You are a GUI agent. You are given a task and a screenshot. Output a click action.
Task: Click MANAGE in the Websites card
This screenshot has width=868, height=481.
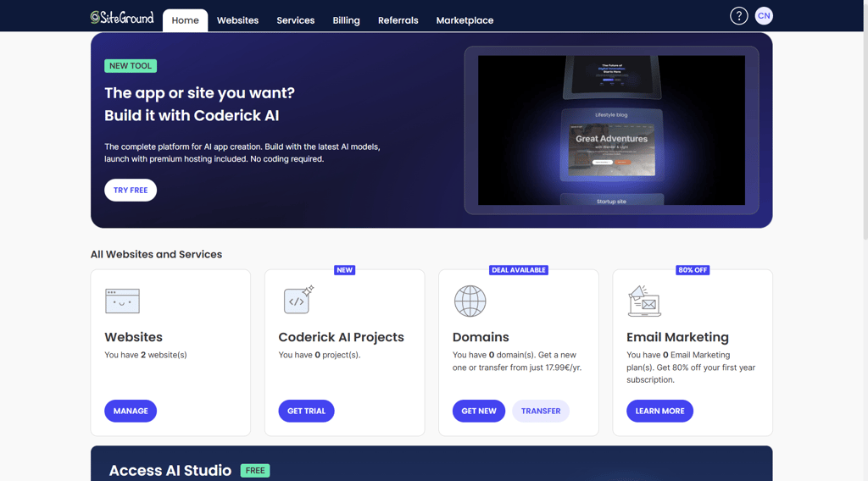(x=131, y=411)
